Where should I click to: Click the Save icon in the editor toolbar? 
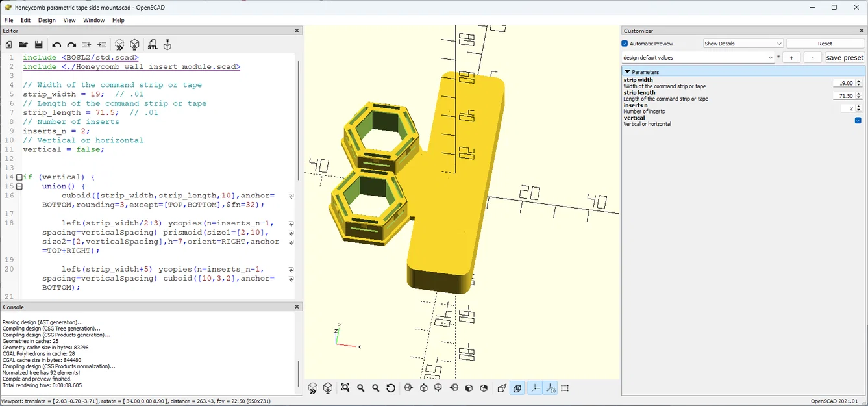(39, 44)
